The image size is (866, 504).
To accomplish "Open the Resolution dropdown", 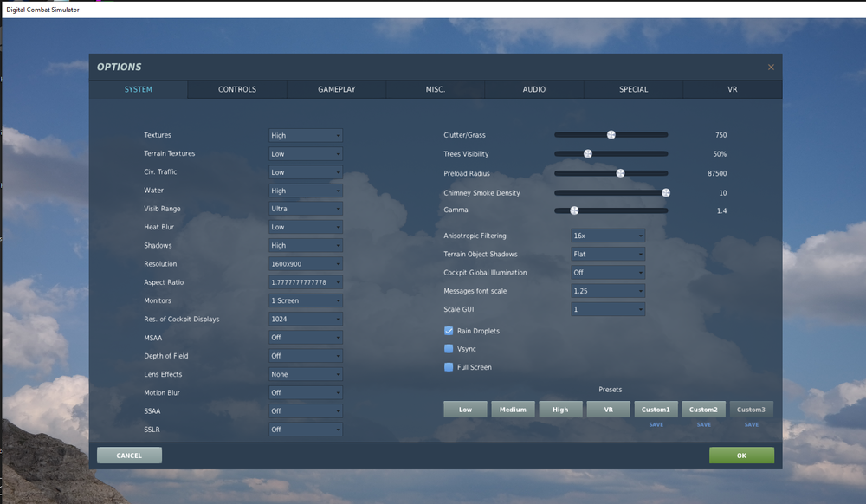I will (305, 263).
